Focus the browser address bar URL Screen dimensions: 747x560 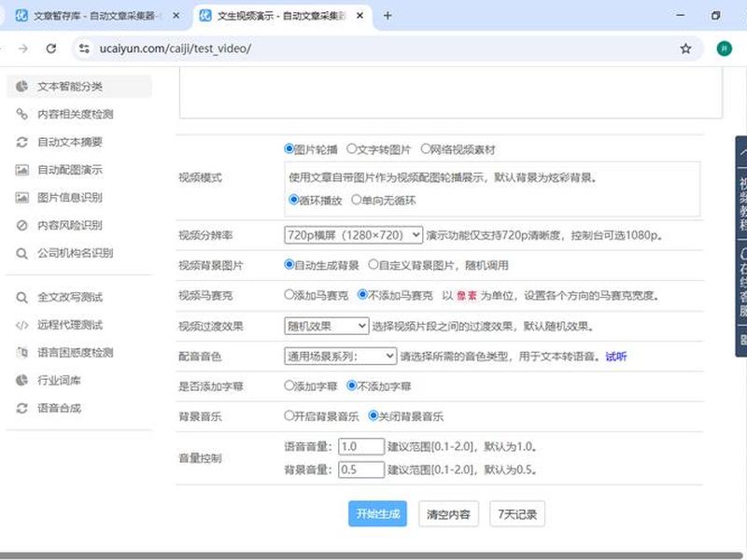tap(175, 49)
